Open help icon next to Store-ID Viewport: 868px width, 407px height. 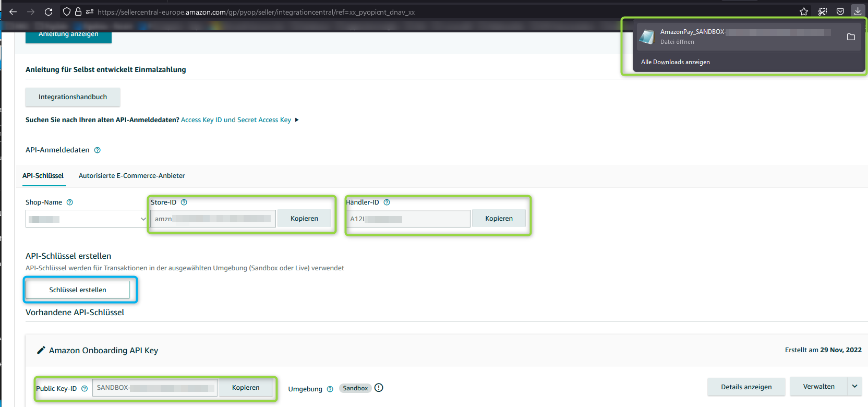[x=184, y=202]
